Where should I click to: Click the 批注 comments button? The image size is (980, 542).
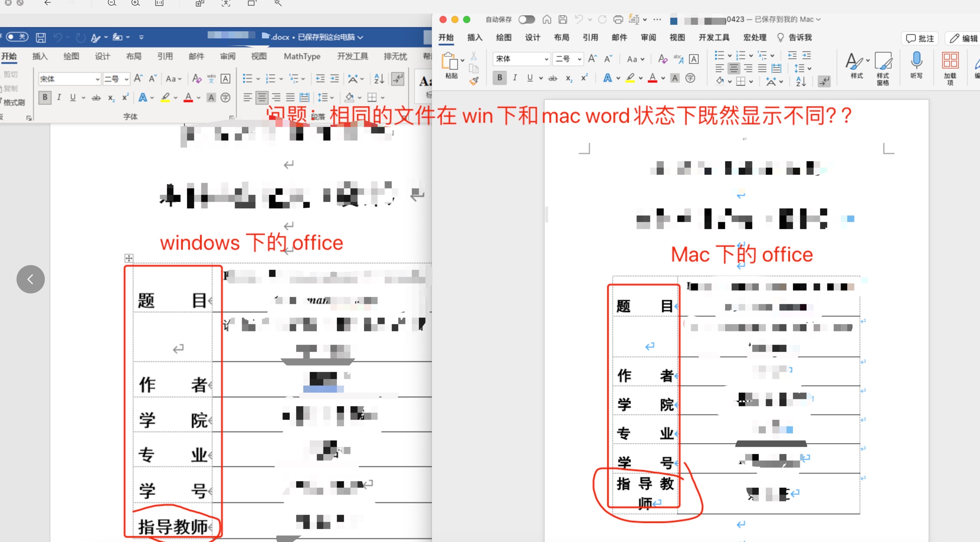(920, 38)
